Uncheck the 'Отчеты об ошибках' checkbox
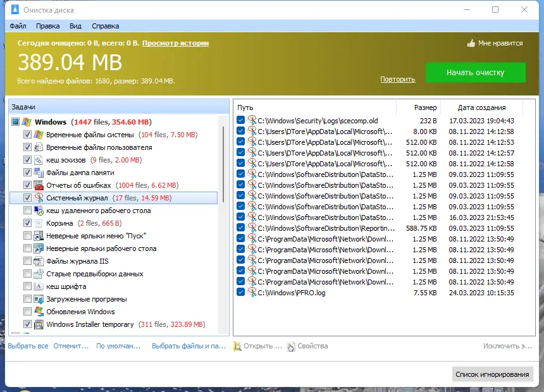Viewport: 544px width, 392px height. (27, 185)
